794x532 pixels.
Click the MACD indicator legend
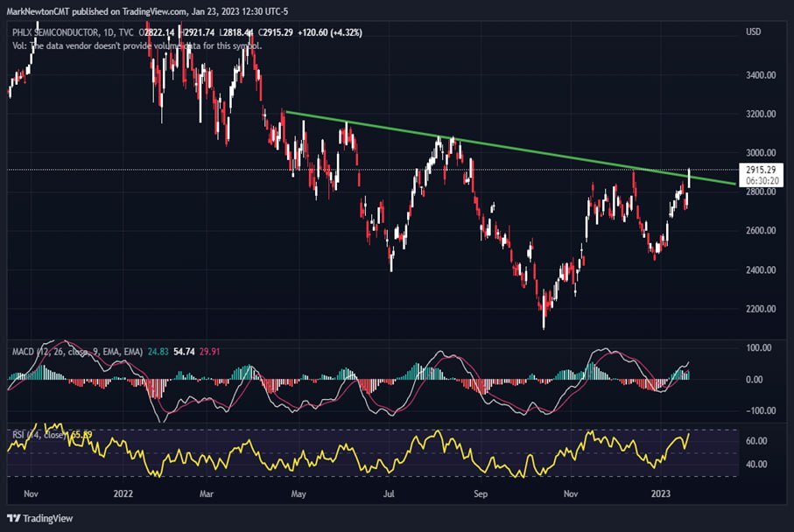click(x=78, y=351)
